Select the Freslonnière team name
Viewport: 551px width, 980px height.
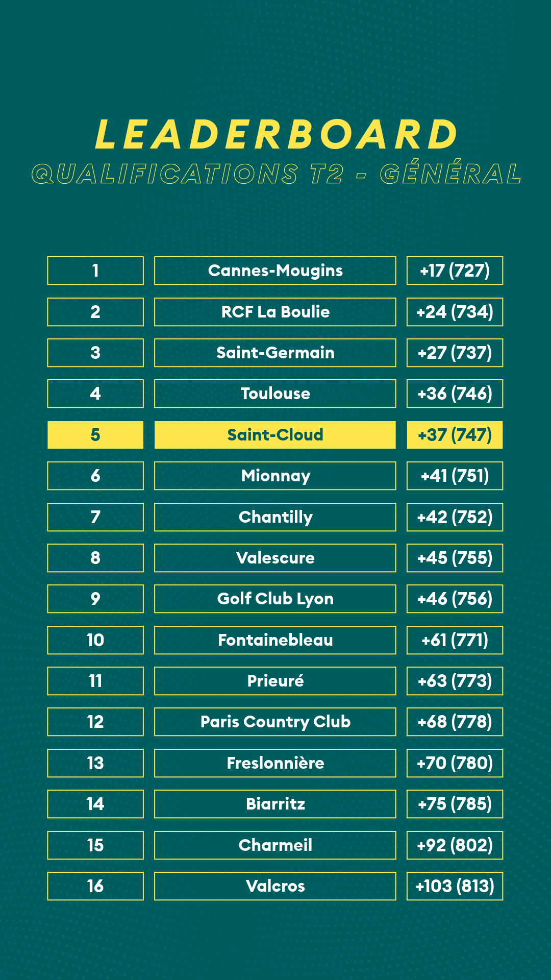(275, 763)
